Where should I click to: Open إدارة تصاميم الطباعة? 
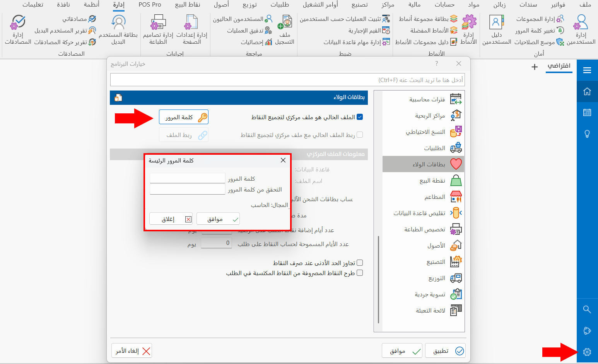click(x=157, y=29)
